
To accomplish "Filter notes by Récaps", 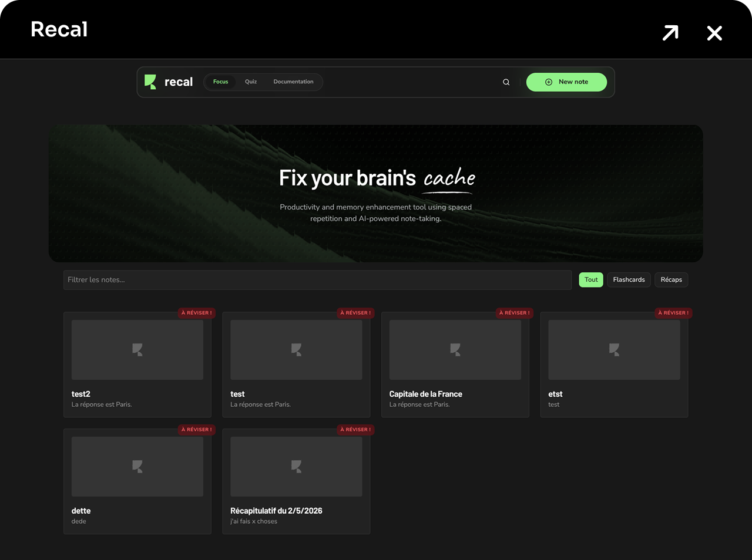I will [x=671, y=280].
